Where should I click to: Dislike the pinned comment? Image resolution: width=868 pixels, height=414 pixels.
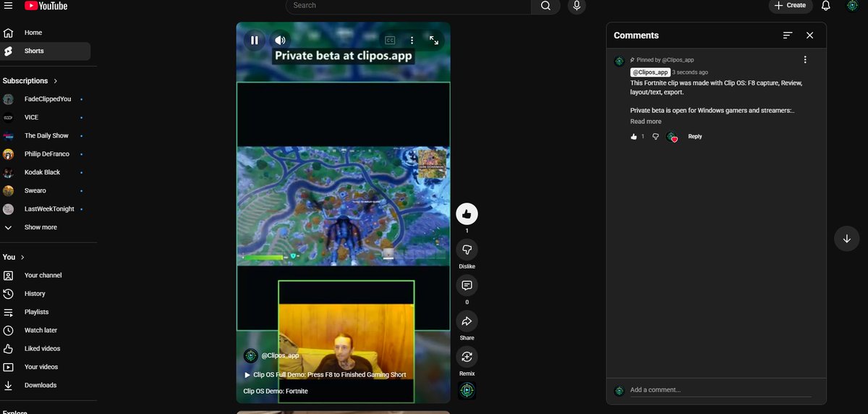[655, 137]
